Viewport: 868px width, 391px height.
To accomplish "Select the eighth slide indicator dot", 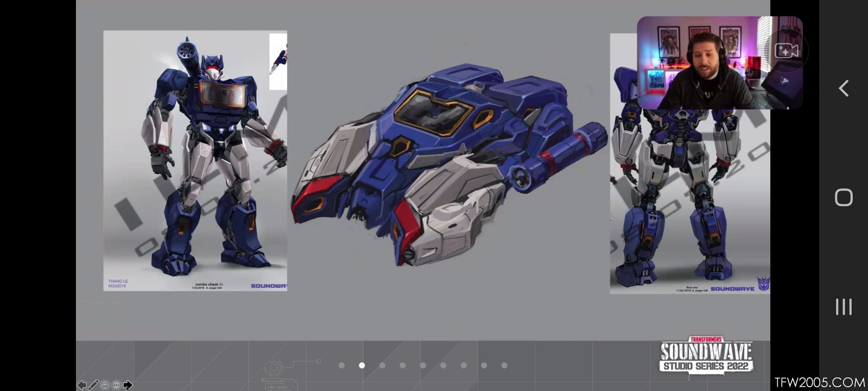I will 484,365.
